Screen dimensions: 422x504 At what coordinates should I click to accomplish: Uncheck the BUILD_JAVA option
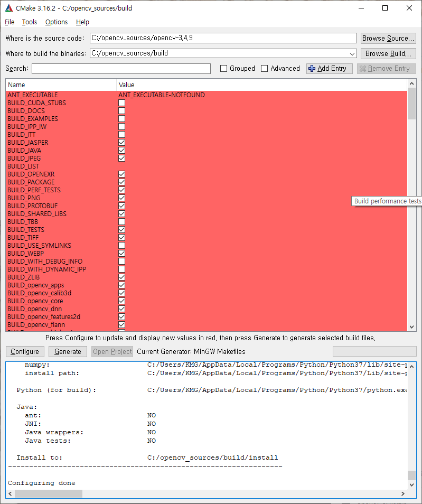point(122,151)
